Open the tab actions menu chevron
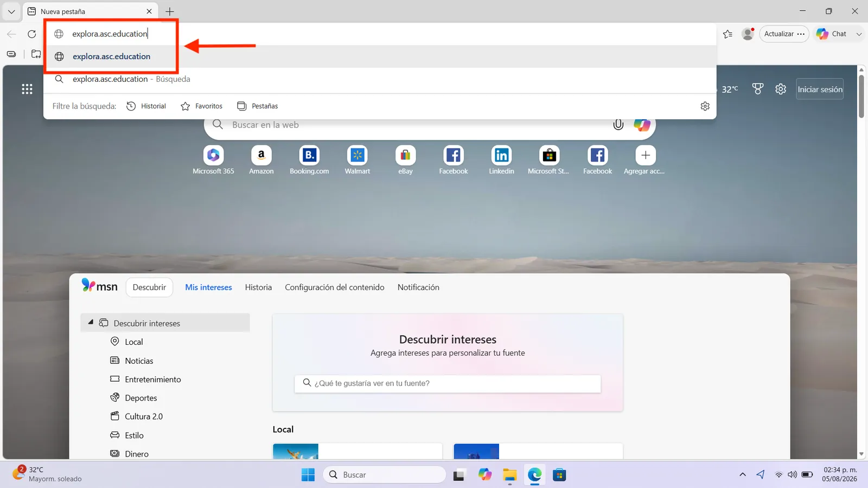The height and width of the screenshot is (488, 868). [11, 11]
